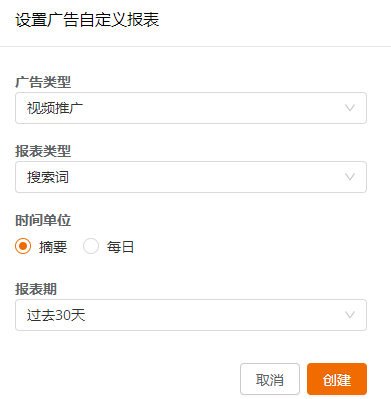Open the 报表期 dropdown arrow icon
This screenshot has width=391, height=399.
350,315
